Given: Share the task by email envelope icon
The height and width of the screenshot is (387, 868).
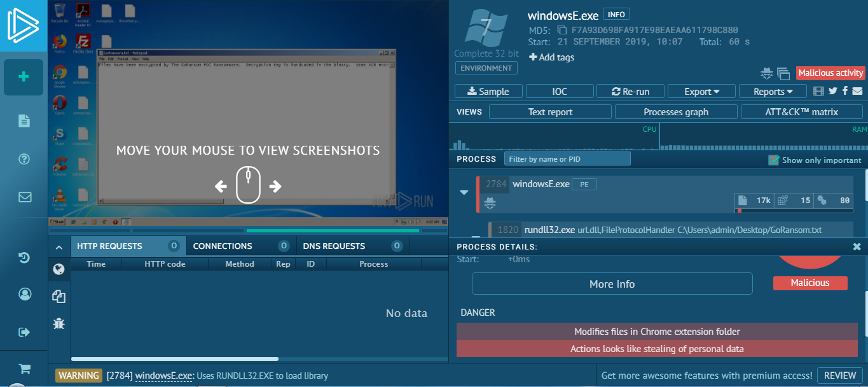Looking at the screenshot, I should coord(857,91).
